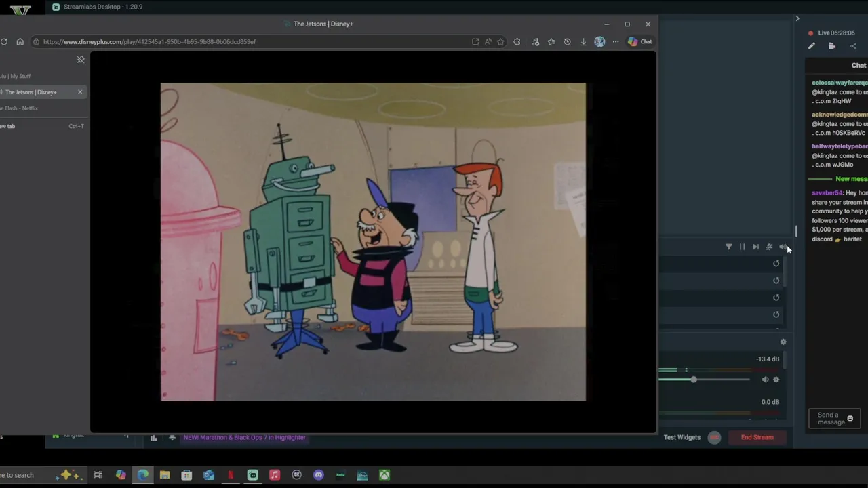Click the Send a message chat field
868x488 pixels.
[x=834, y=418]
